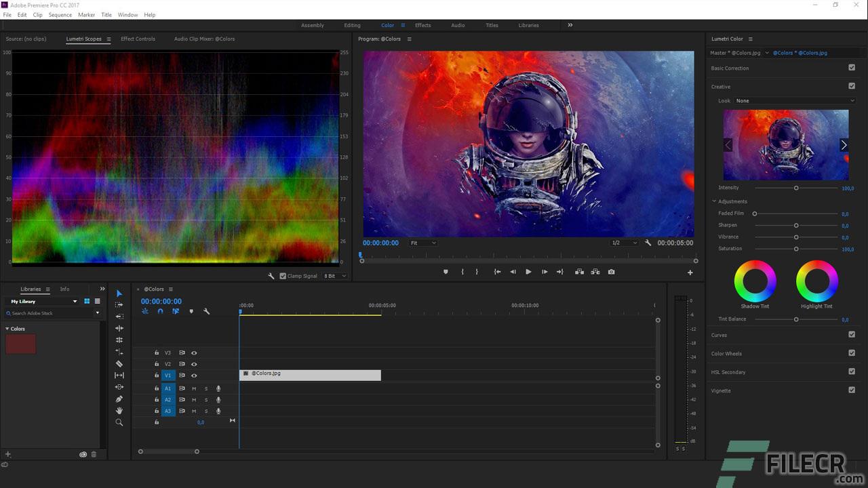
Task: Click the Intensity slider in Creative section
Action: [x=796, y=188]
